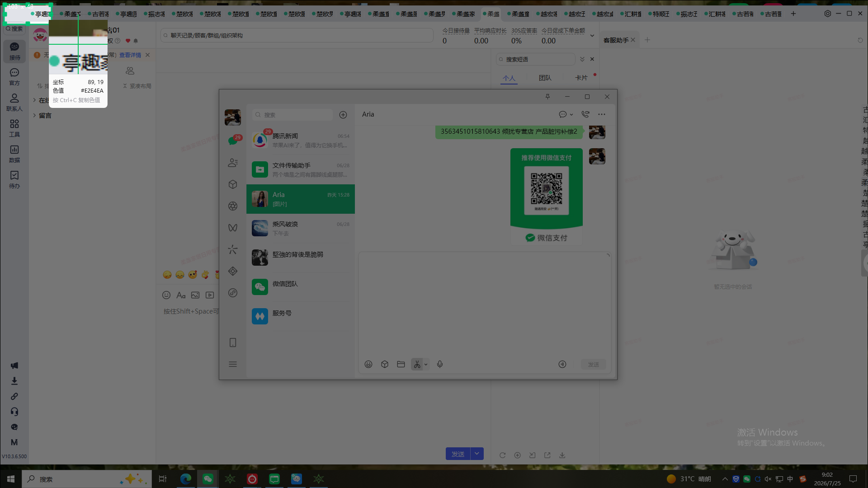Open 数据 in the customer service sidebar
Image resolution: width=868 pixels, height=488 pixels.
[14, 154]
